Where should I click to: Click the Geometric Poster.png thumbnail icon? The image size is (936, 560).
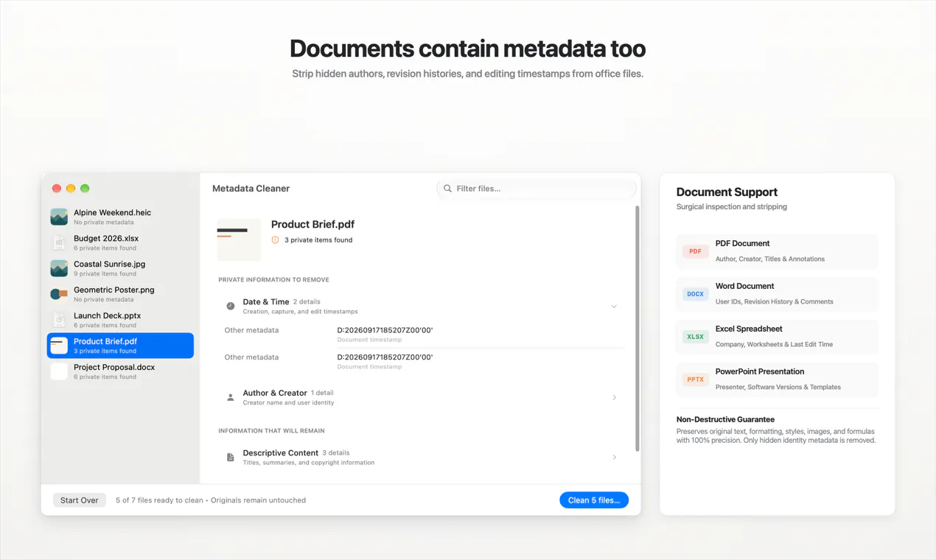[x=59, y=294]
